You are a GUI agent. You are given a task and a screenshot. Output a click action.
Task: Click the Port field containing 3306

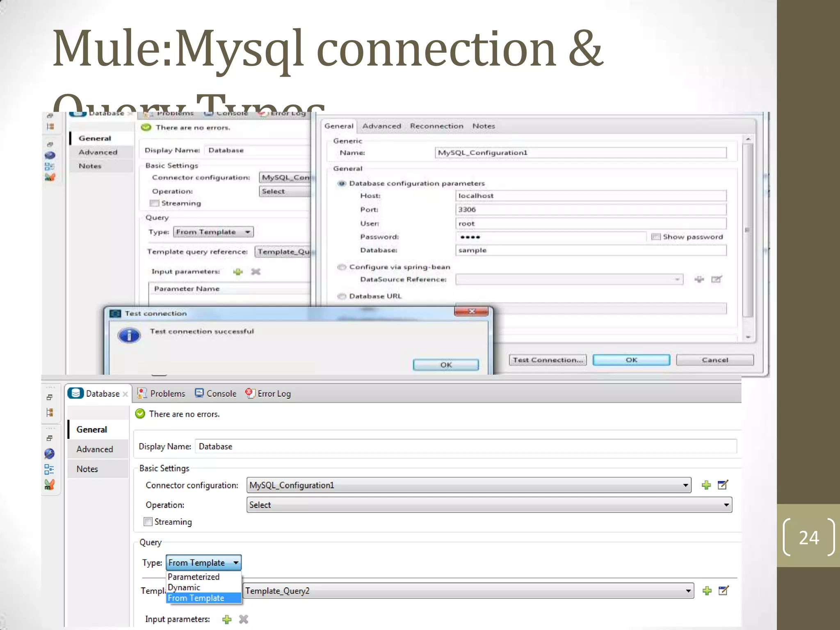click(591, 210)
